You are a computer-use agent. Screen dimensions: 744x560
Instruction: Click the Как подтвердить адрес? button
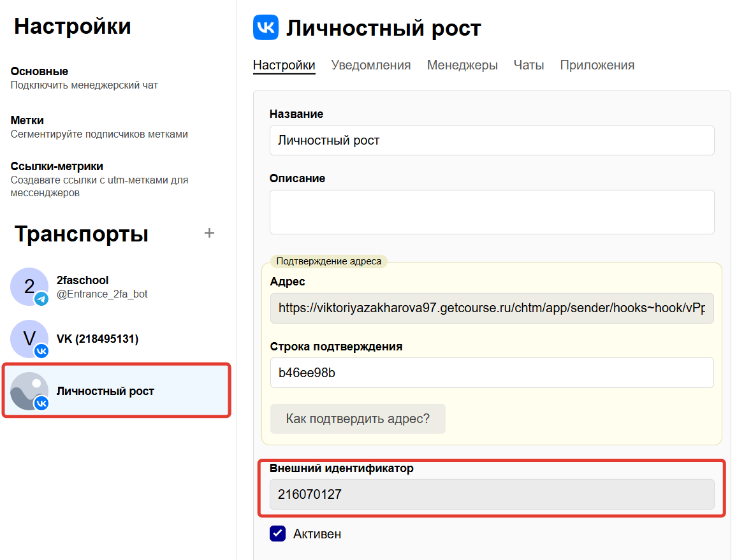[x=358, y=419]
